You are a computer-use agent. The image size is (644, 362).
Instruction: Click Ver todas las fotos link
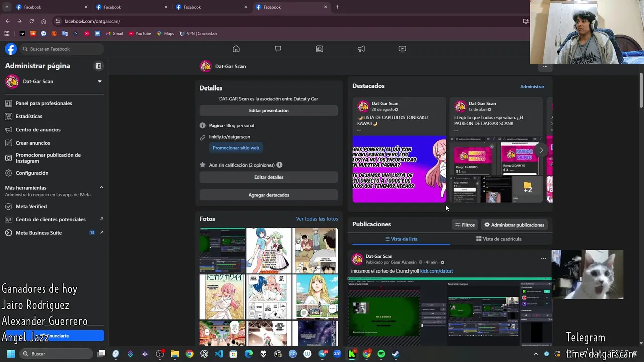click(x=317, y=219)
